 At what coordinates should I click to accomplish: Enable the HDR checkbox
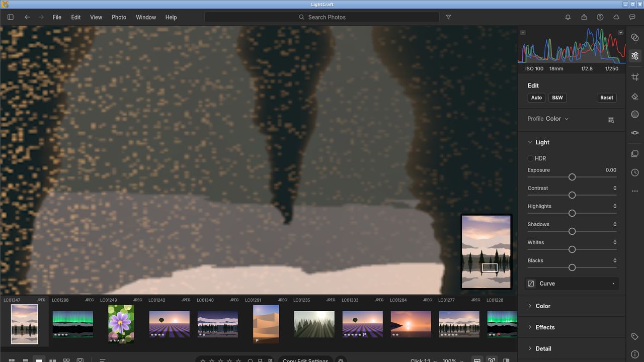[x=530, y=158]
